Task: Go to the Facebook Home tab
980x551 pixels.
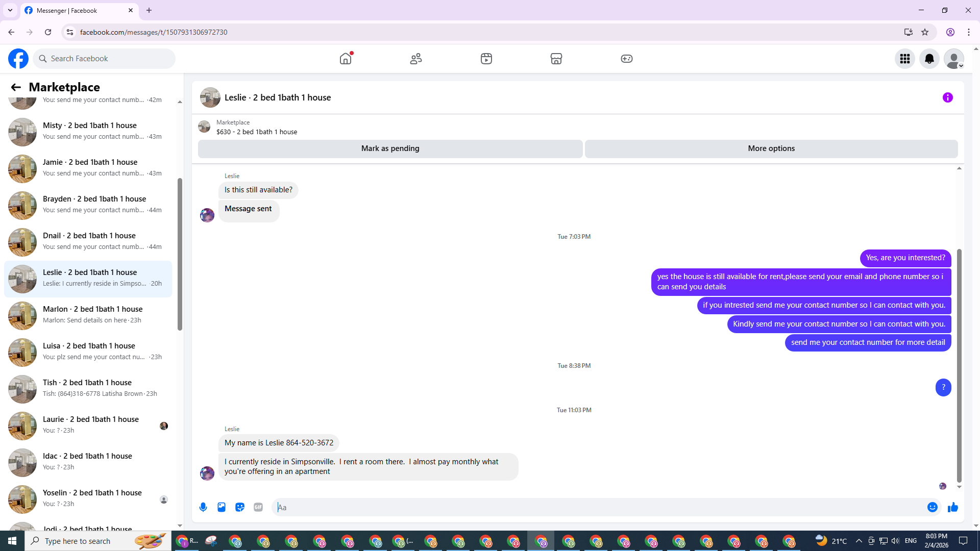Action: tap(346, 59)
